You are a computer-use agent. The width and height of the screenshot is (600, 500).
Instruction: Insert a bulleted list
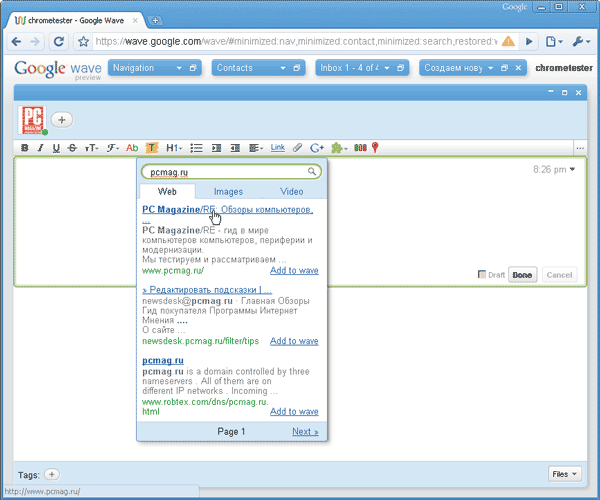pos(197,148)
